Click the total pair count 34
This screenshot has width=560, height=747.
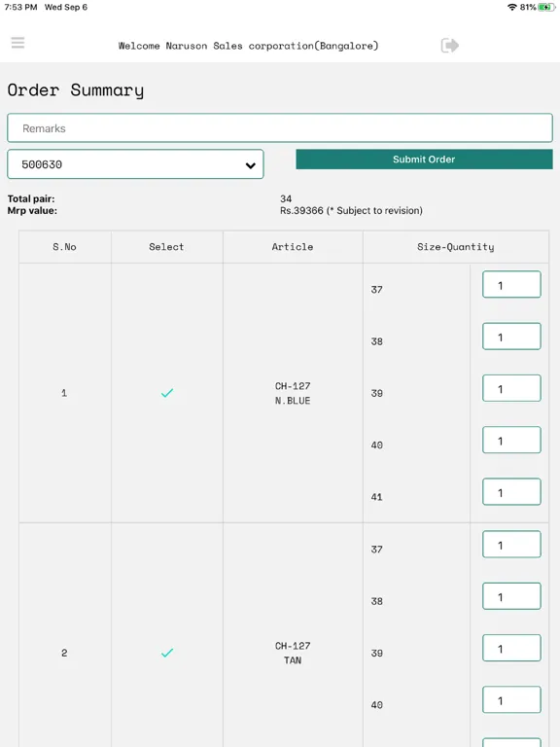pos(286,198)
